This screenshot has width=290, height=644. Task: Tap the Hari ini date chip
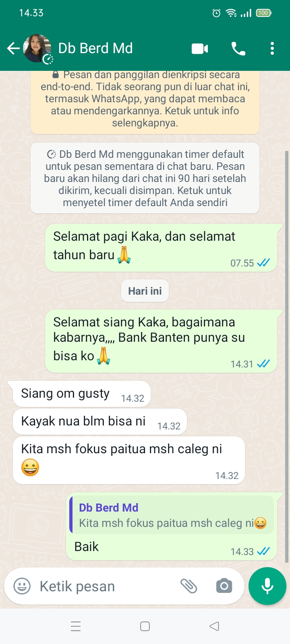tap(145, 291)
